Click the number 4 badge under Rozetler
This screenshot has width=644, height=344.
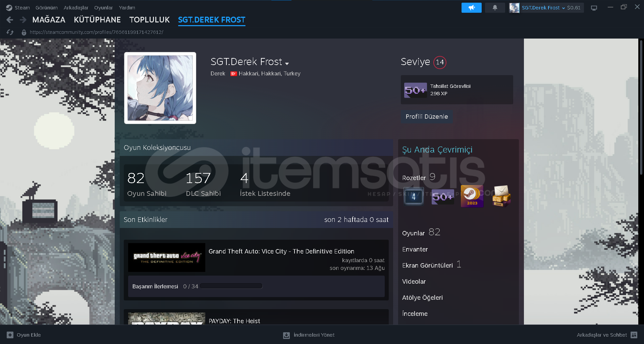[413, 196]
